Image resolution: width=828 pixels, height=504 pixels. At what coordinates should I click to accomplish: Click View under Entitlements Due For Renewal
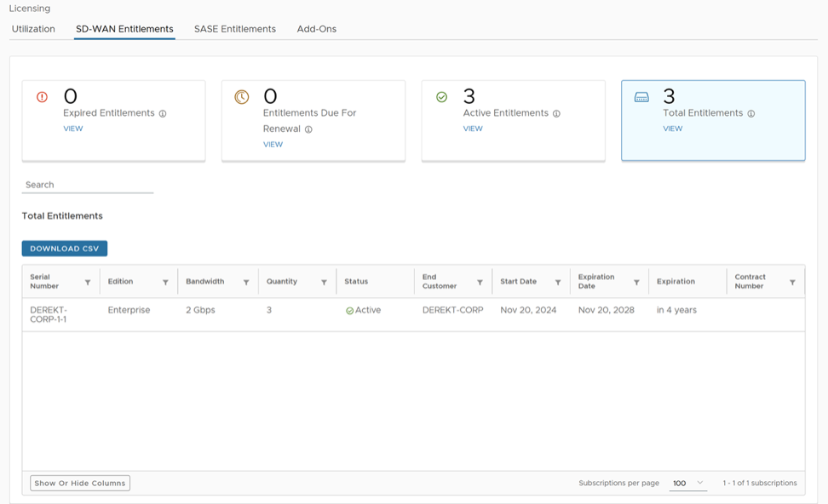(273, 145)
